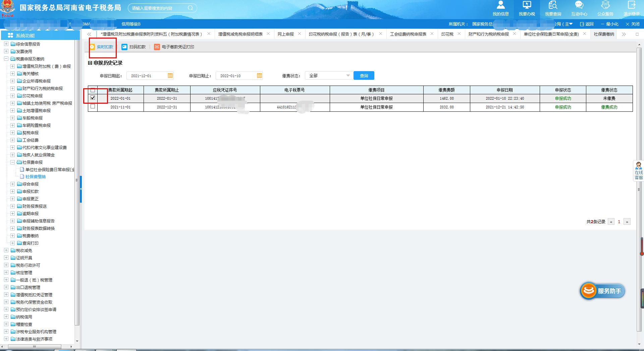Collapse the 社保费申报 tree folder
The image size is (644, 351).
coord(12,162)
